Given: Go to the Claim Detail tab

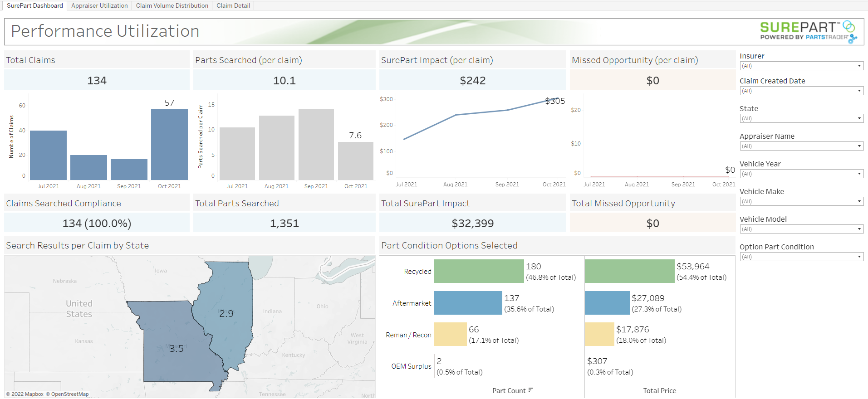Looking at the screenshot, I should pos(233,5).
